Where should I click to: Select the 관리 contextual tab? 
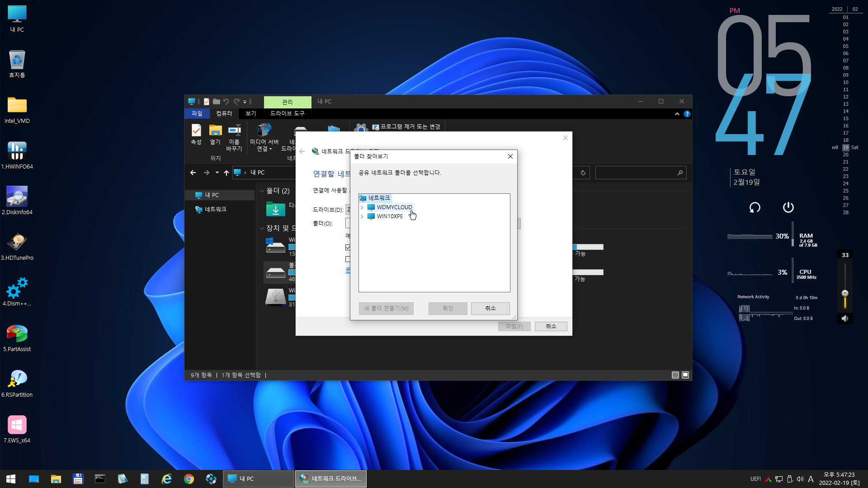[x=288, y=102]
